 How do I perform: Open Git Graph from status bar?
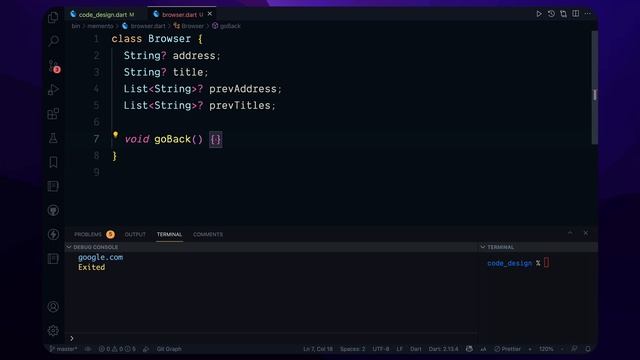point(169,349)
